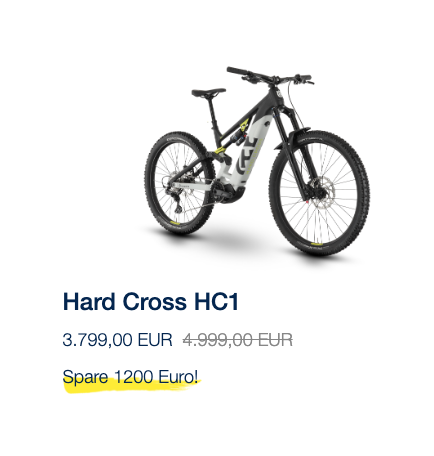Click the word Cross in the title

(x=154, y=302)
